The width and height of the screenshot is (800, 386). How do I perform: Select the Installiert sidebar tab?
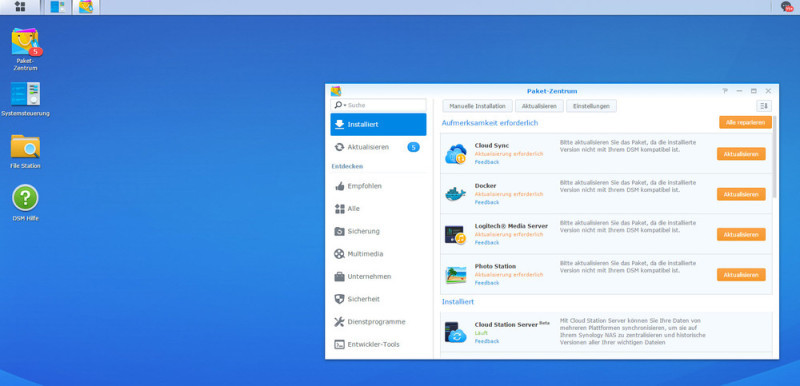tap(378, 124)
